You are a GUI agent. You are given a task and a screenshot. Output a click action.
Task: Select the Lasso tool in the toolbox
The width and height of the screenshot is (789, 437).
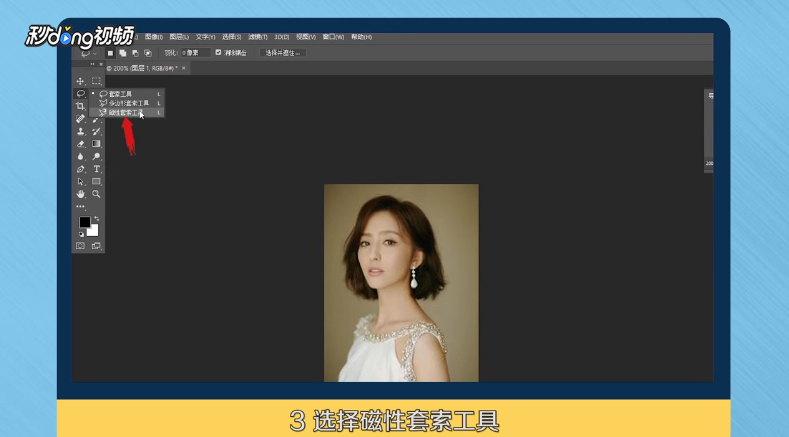pyautogui.click(x=81, y=94)
